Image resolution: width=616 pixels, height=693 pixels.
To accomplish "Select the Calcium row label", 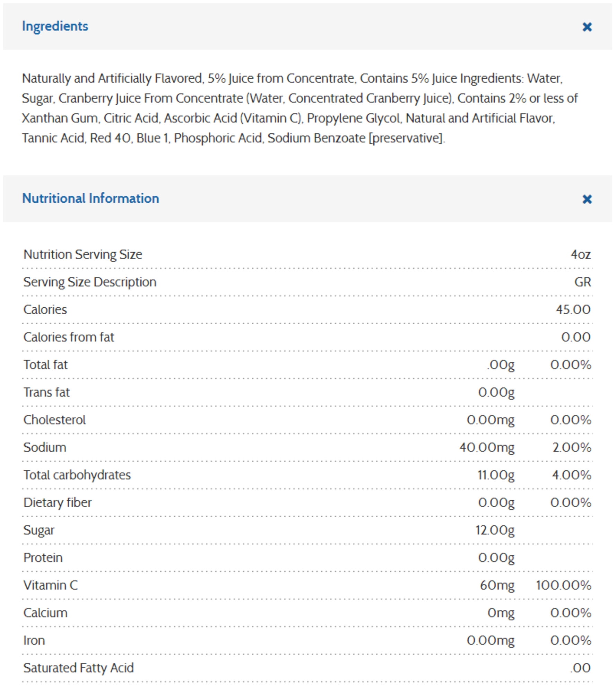I will pyautogui.click(x=45, y=613).
